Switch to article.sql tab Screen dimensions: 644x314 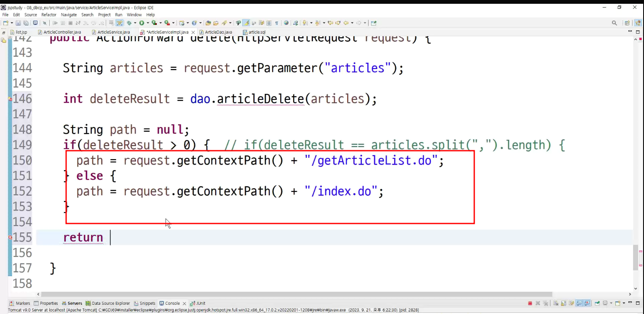254,32
